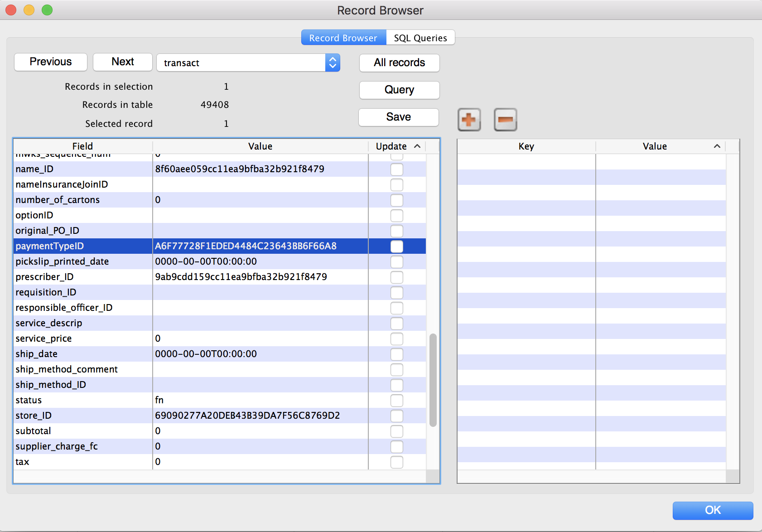The image size is (762, 532).
Task: Select the optionID field row
Action: click(220, 215)
